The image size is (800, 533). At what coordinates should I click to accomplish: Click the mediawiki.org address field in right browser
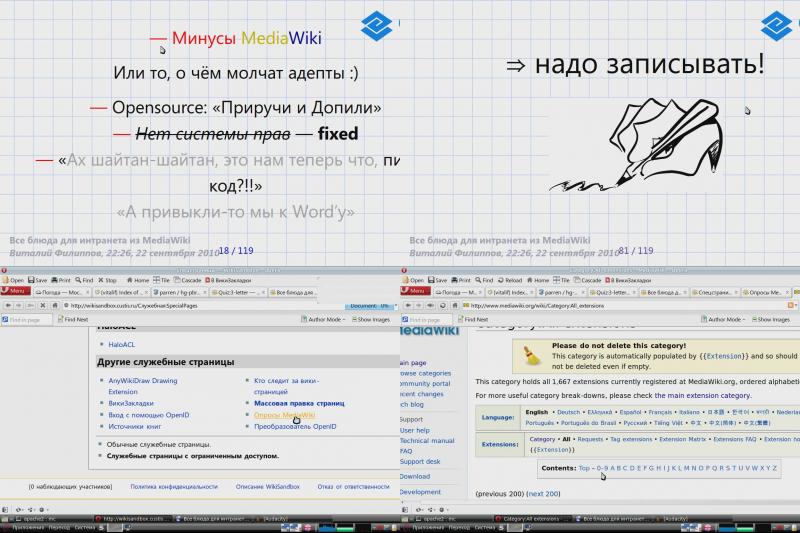tap(622, 306)
